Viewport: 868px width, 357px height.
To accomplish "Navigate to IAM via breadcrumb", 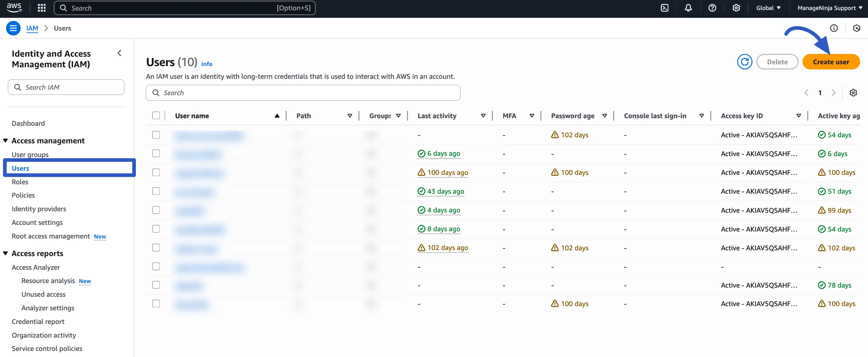I will coord(32,28).
